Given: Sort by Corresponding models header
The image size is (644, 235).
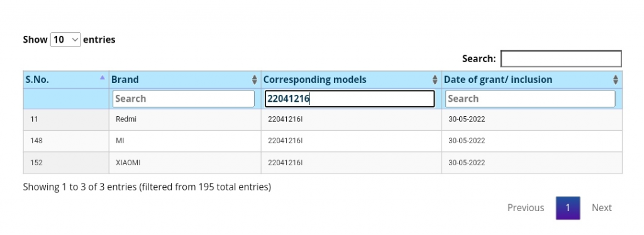Looking at the screenshot, I should point(351,80).
